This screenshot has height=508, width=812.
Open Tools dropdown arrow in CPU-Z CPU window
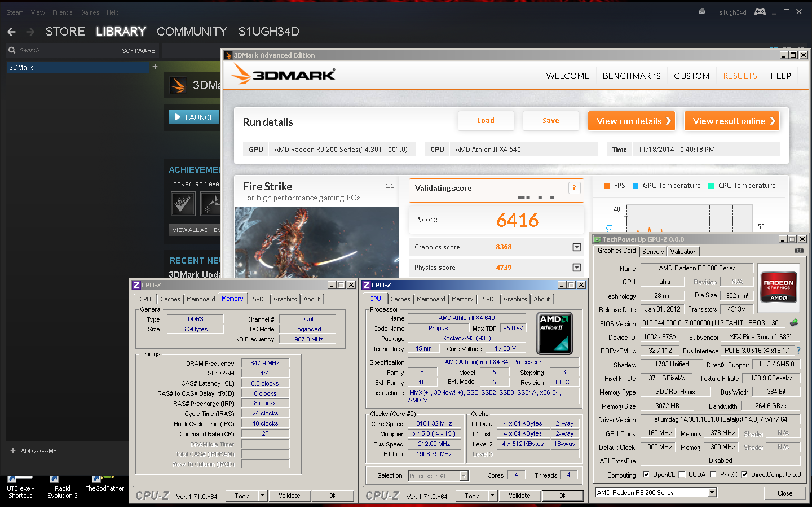[x=492, y=496]
